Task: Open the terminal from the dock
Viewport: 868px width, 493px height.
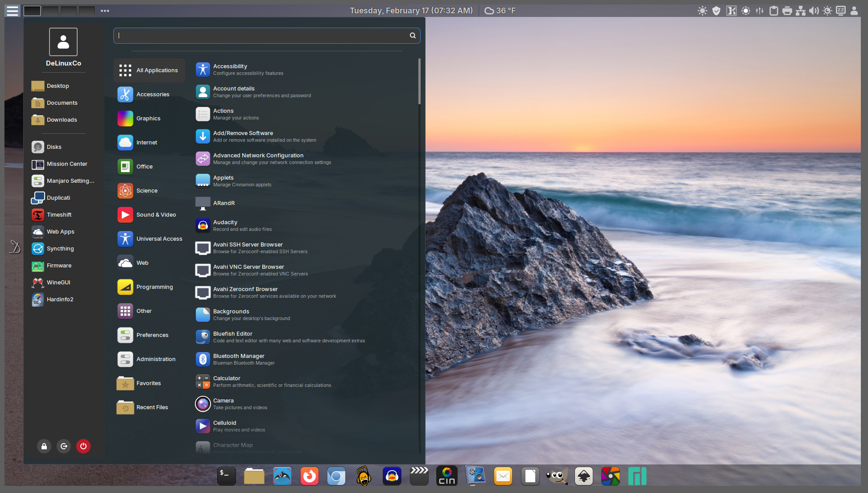Action: coord(227,476)
